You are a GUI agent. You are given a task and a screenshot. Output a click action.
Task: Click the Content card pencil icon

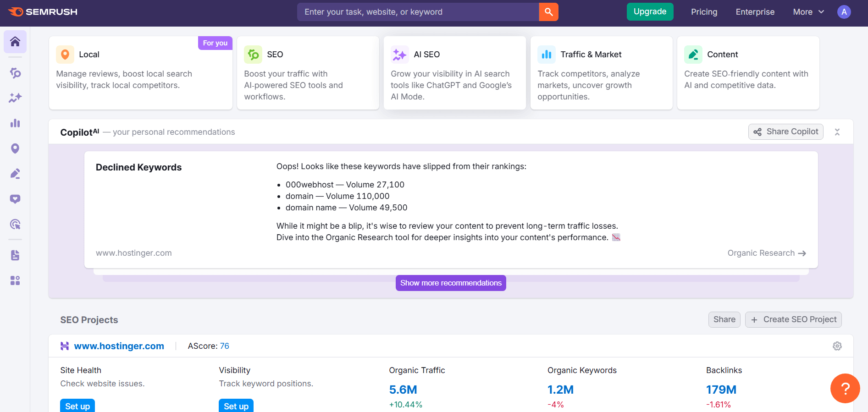(693, 55)
